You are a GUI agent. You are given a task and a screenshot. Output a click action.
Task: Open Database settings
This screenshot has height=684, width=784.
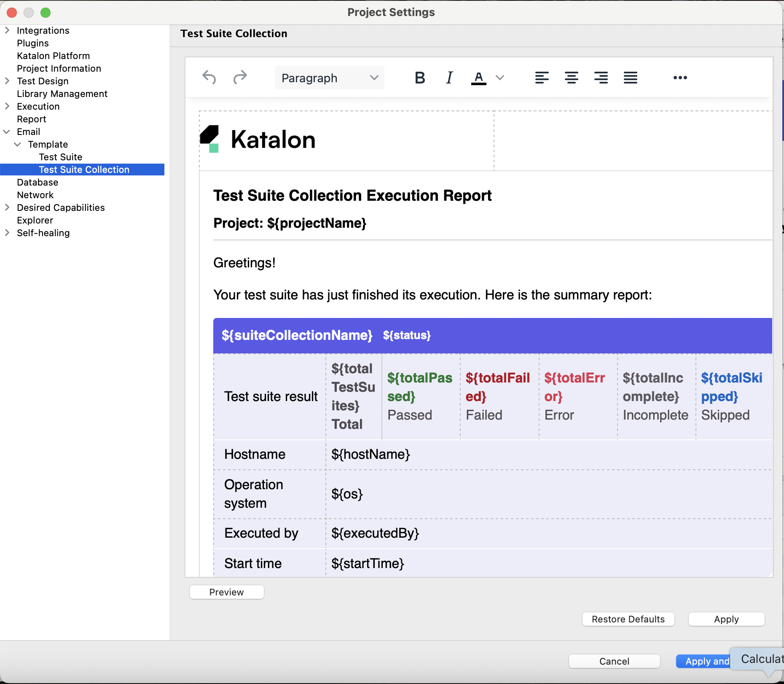click(38, 182)
